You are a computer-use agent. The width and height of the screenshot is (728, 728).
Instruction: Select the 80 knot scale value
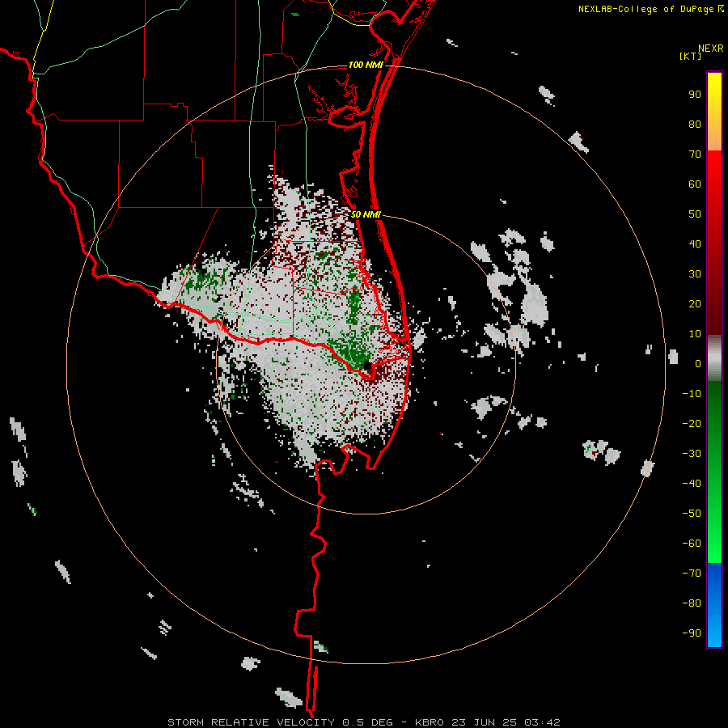pos(695,124)
